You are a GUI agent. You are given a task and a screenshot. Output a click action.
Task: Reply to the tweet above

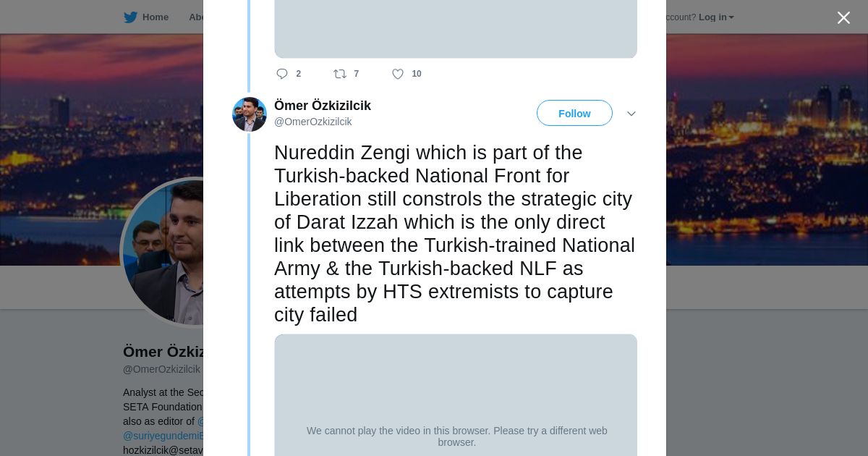pos(282,74)
